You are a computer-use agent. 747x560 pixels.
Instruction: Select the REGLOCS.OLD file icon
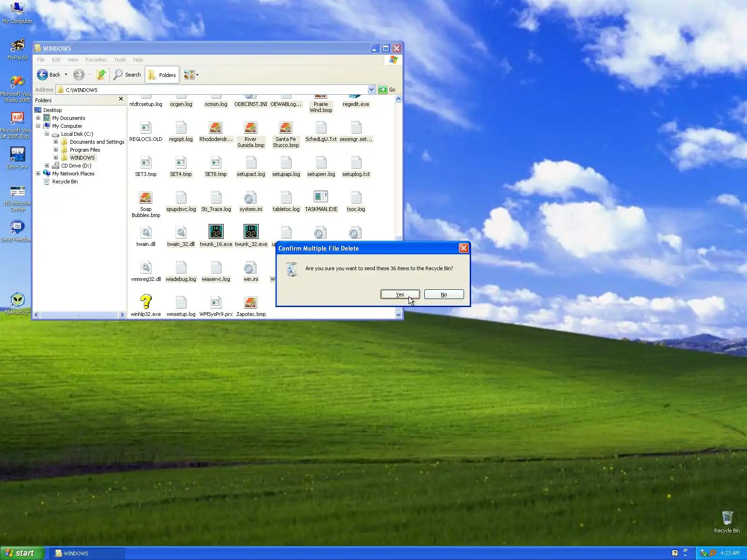click(x=146, y=127)
